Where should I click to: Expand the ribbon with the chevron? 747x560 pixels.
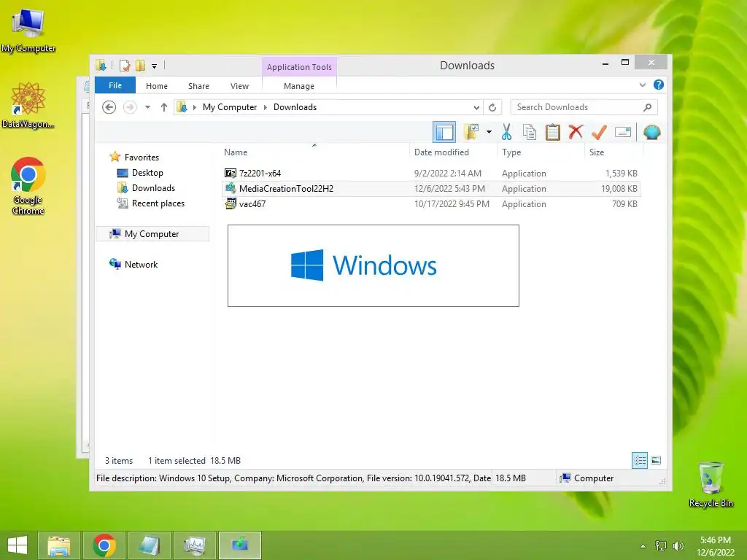click(x=642, y=85)
